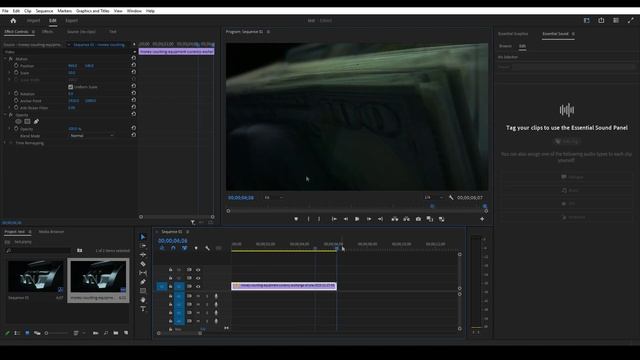Expand the Rotation property
Image resolution: width=640 pixels, height=360 pixels.
(x=10, y=93)
